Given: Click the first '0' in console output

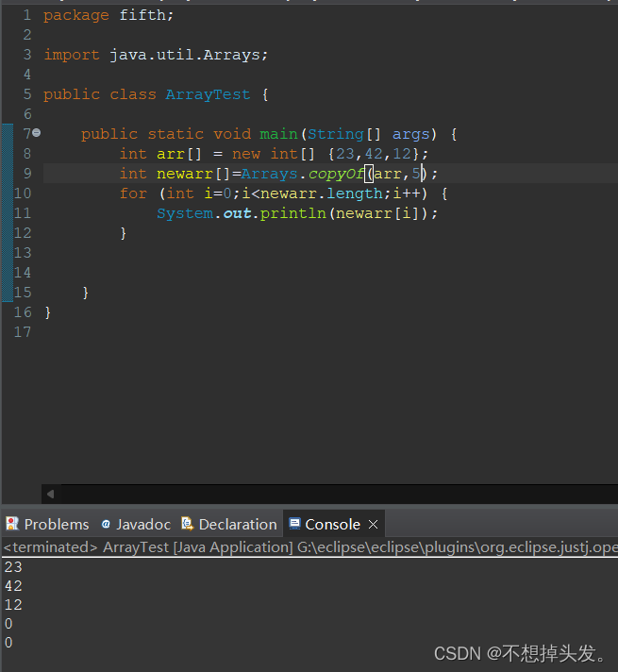Looking at the screenshot, I should click(8, 624).
